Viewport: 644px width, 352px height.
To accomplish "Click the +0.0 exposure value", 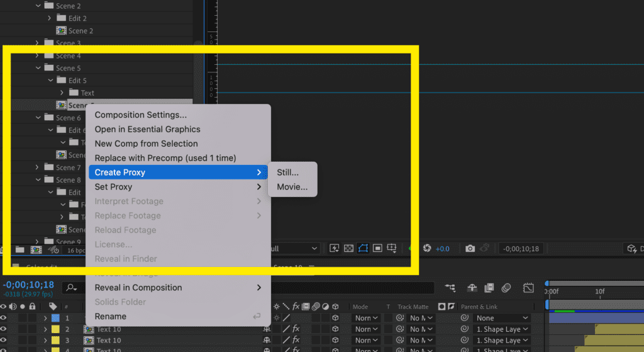I will point(442,249).
